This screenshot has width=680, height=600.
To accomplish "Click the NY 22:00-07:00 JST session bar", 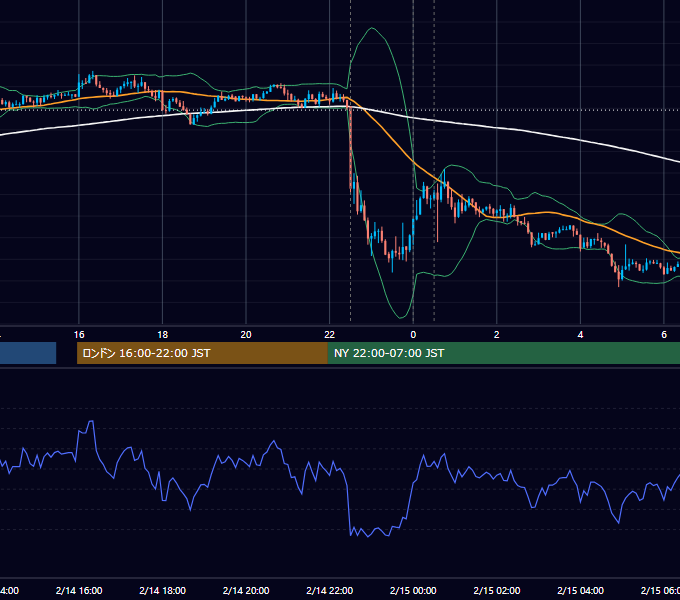I will tap(503, 353).
